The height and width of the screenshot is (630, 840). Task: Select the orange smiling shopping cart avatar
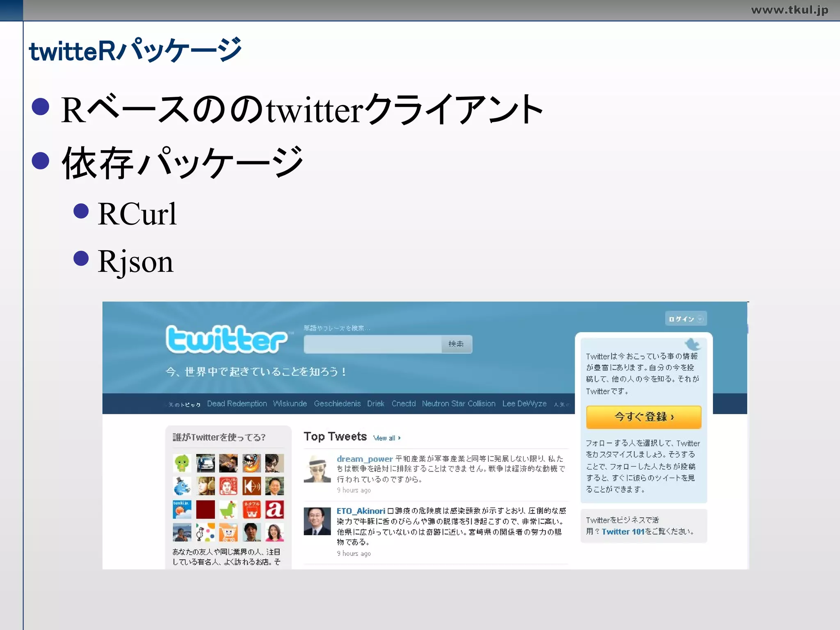point(228,532)
